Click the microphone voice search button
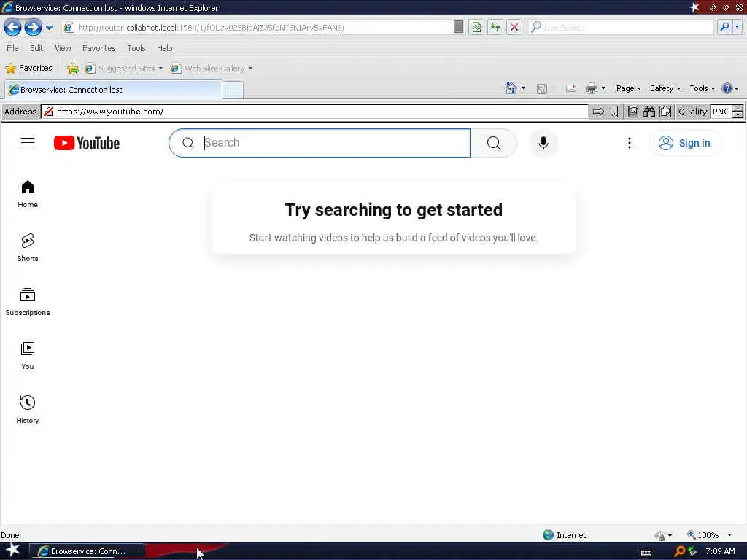This screenshot has height=560, width=747. coord(543,143)
